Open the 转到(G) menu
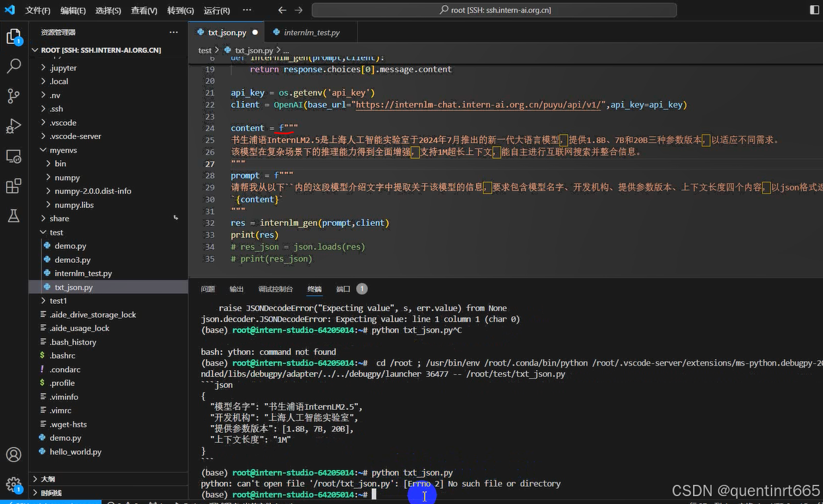 pyautogui.click(x=181, y=11)
